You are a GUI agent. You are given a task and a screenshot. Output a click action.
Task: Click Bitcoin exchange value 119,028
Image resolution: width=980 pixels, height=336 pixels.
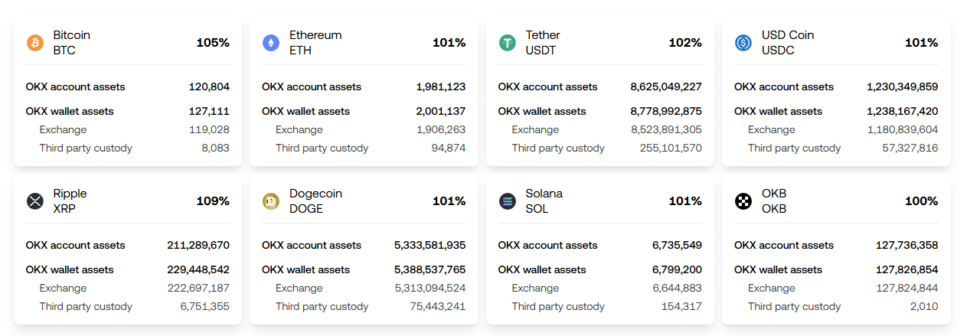click(210, 130)
